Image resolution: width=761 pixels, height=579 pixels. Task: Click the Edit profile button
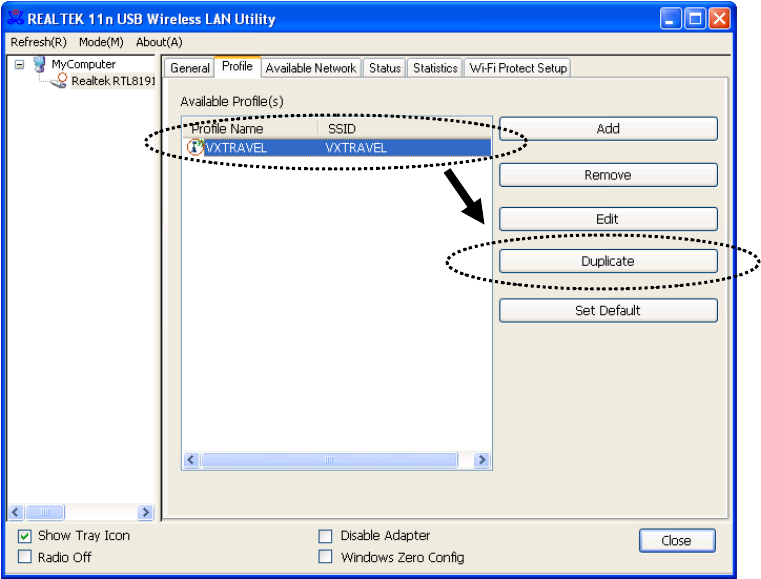[608, 219]
